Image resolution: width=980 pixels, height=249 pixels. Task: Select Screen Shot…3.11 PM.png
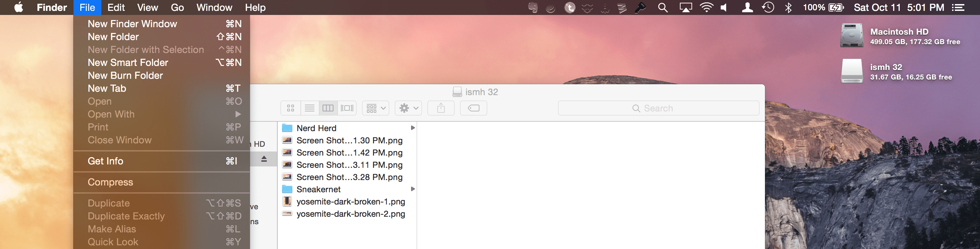click(347, 165)
